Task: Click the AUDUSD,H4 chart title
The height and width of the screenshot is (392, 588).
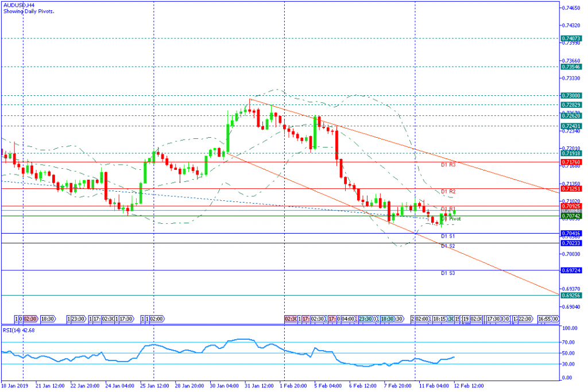Action: 18,5
